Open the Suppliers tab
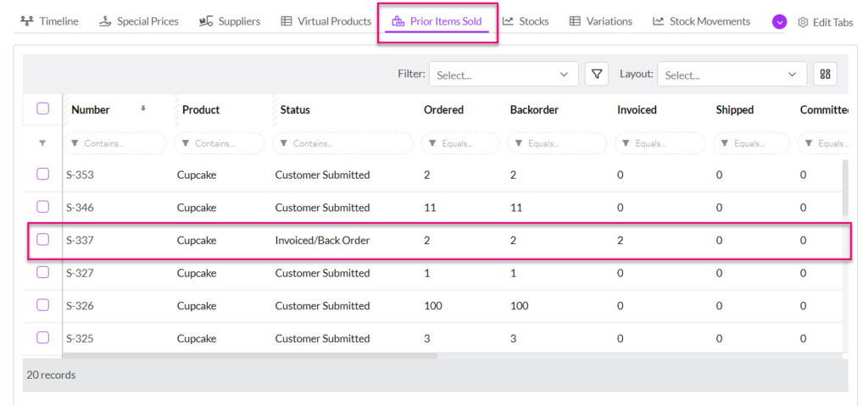 tap(229, 21)
